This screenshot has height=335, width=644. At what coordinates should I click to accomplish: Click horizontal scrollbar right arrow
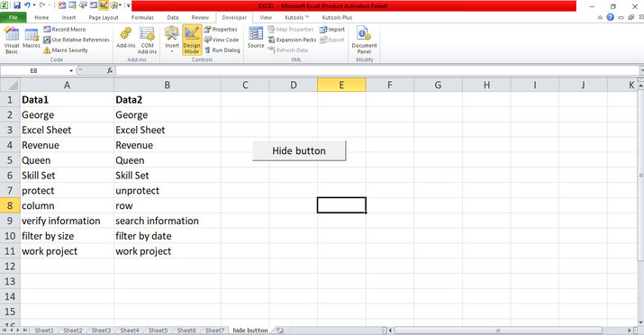pos(630,330)
